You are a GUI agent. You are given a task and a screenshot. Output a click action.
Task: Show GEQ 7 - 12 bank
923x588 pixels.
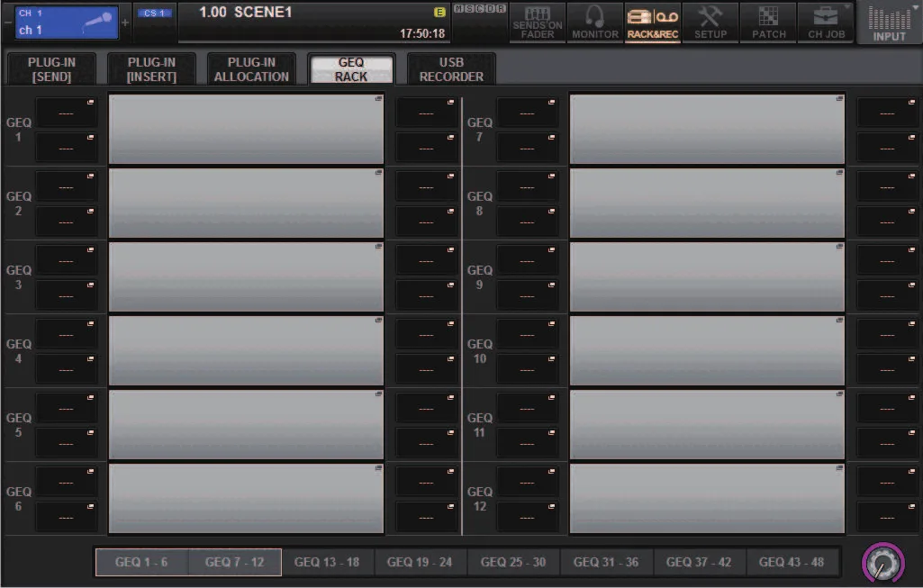pos(234,562)
